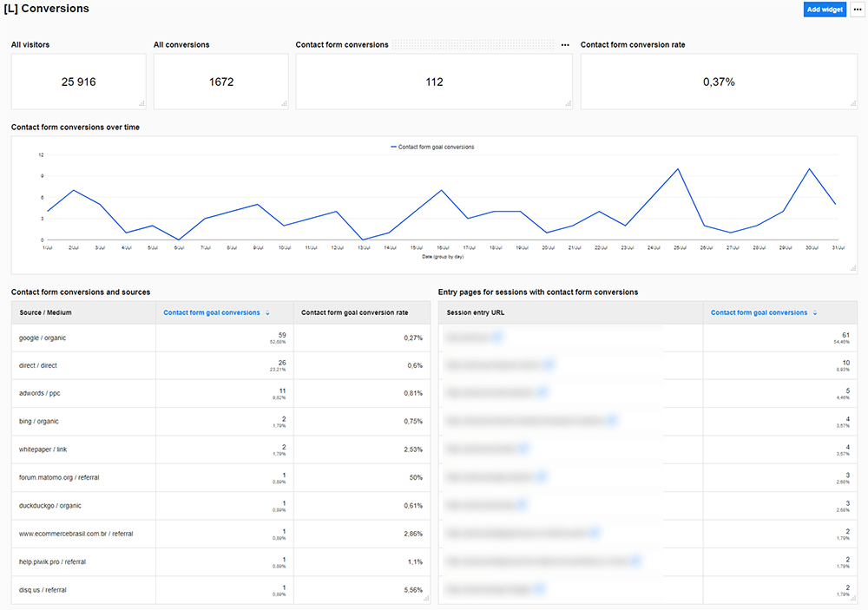The image size is (868, 610).
Task: Open the first blurred session entry URL
Action: (473, 338)
